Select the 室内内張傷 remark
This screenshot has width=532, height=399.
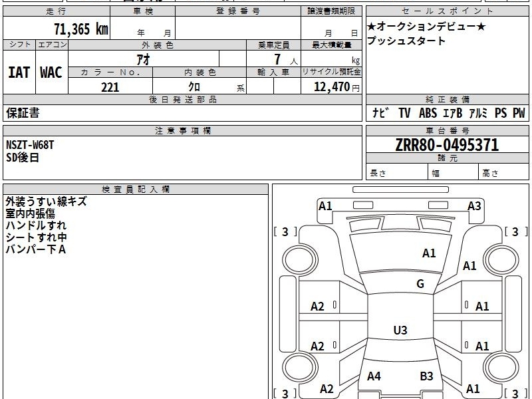click(x=30, y=213)
